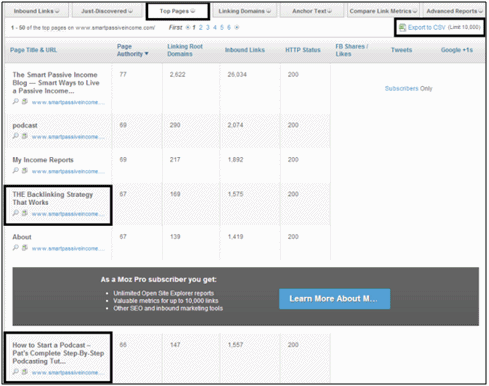
Task: Click magnifier icon under THE Backlinking Strategy That Works
Action: coord(16,213)
